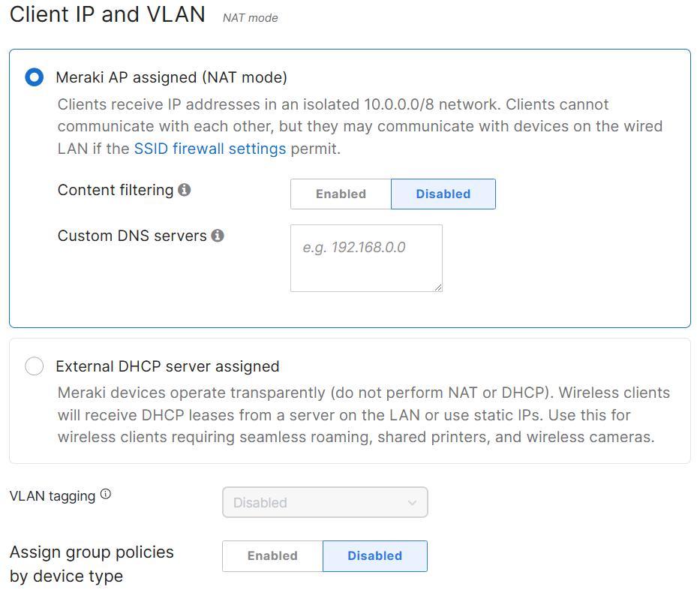Click the External DHCP description paragraph
This screenshot has height=590, width=700.
pos(363,415)
